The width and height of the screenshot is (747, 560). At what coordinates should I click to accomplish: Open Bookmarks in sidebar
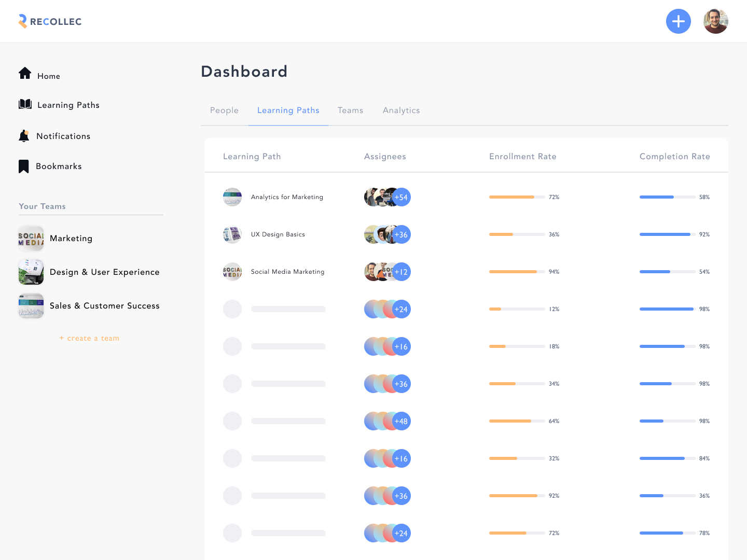click(59, 166)
